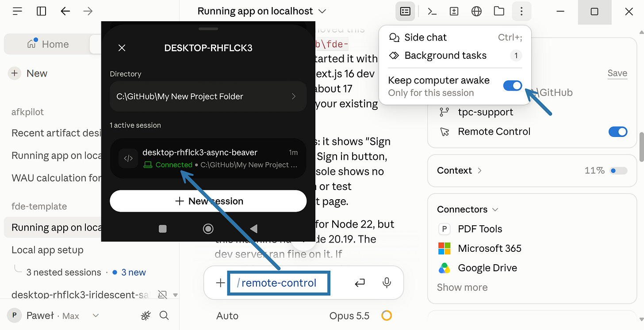Click the microphone voice input icon
This screenshot has height=330, width=644.
point(387,283)
